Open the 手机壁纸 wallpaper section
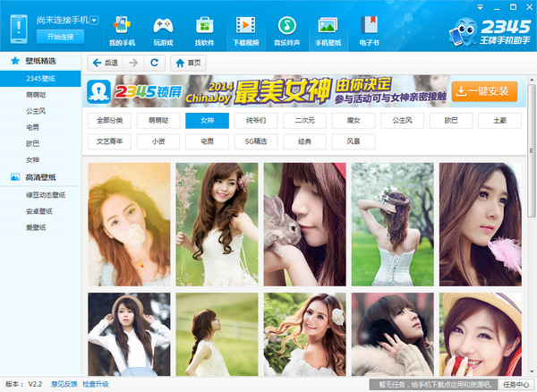The height and width of the screenshot is (392, 537). click(x=328, y=30)
